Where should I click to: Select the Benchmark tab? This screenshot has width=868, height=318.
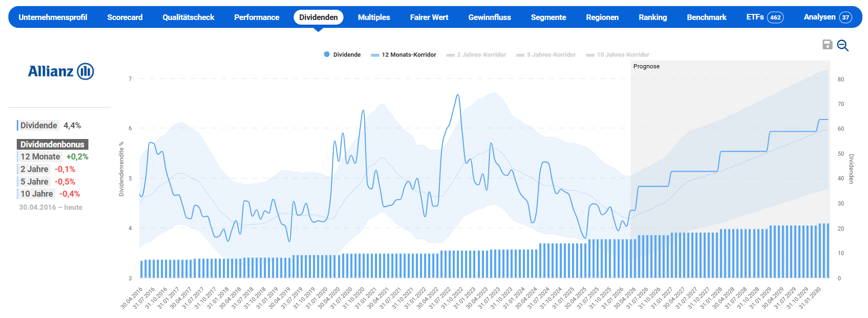pos(706,17)
